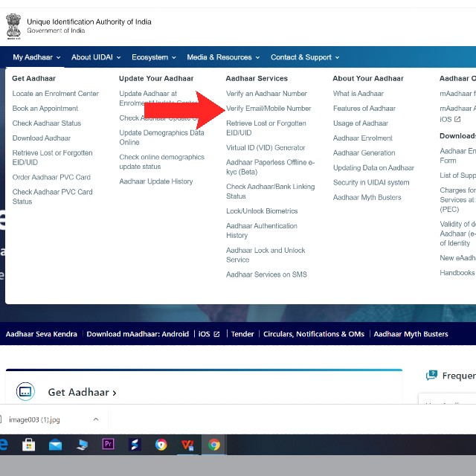This screenshot has height=476, width=476.
Task: Open the WPS Office taskbar icon
Action: pyautogui.click(x=187, y=445)
